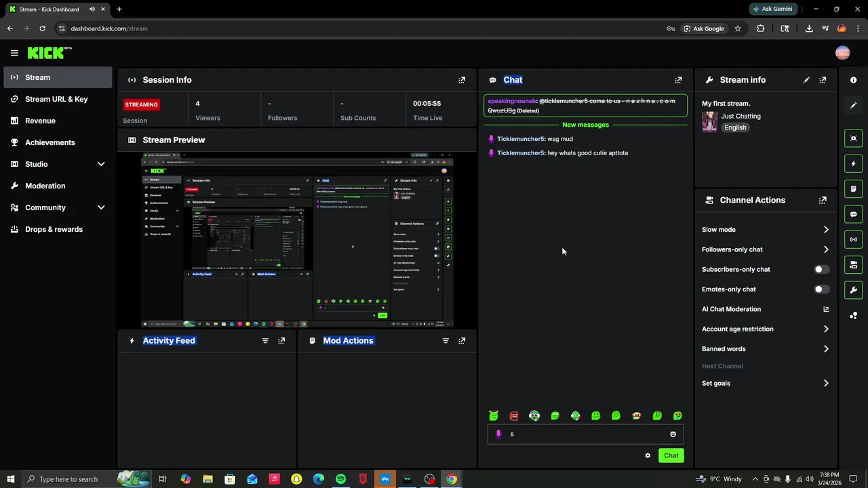This screenshot has height=488, width=868.
Task: Toggle Emotes-only chat
Action: click(x=821, y=289)
